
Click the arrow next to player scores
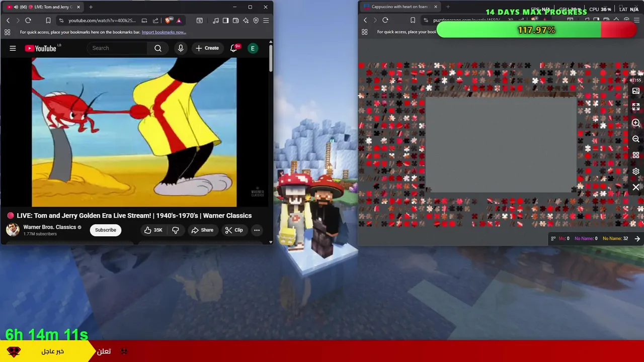pos(637,239)
